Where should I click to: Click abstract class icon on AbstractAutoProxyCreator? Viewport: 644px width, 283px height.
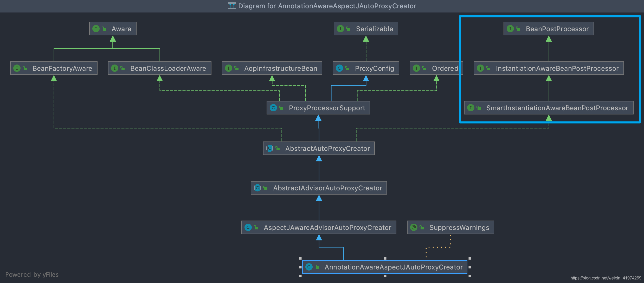[270, 148]
